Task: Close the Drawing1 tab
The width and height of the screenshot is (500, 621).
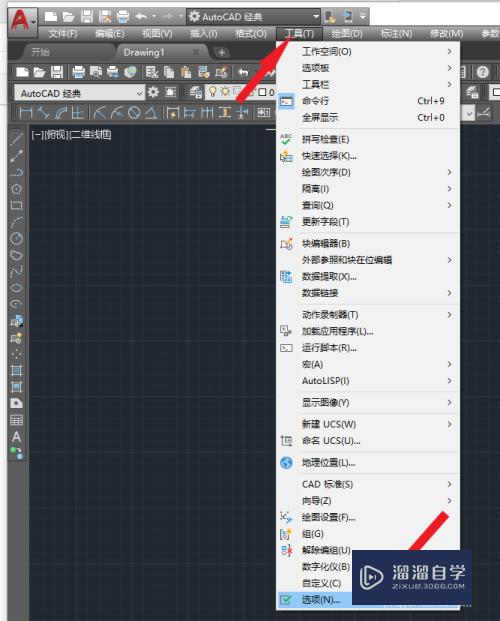Action: pos(196,52)
